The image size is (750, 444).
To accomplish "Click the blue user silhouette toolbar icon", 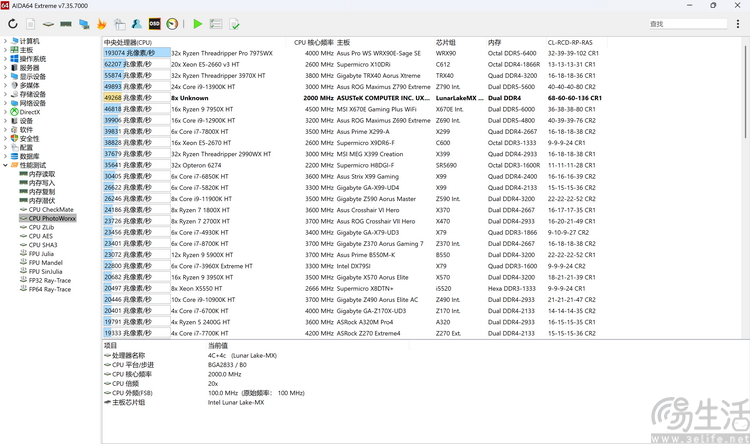I will click(137, 23).
